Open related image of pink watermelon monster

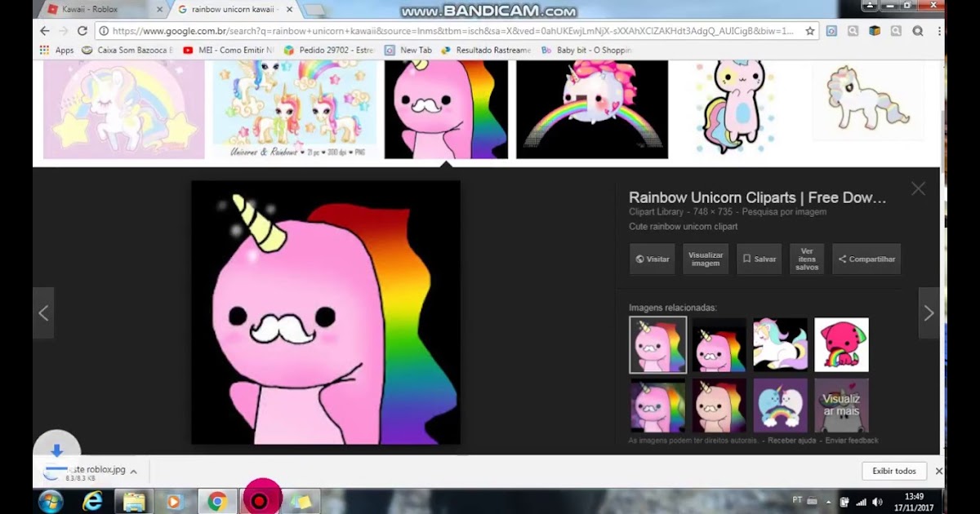pyautogui.click(x=841, y=345)
